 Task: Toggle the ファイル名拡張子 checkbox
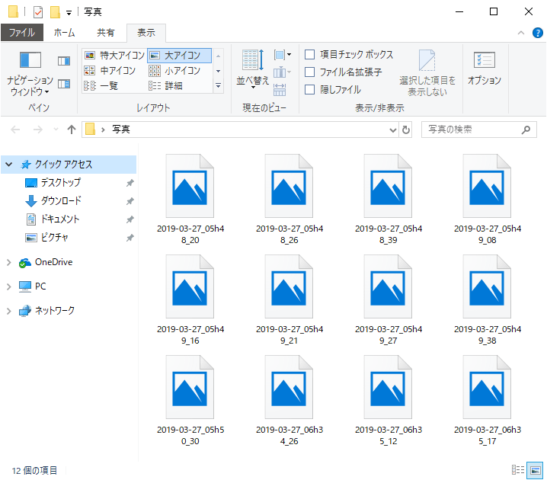coord(310,72)
